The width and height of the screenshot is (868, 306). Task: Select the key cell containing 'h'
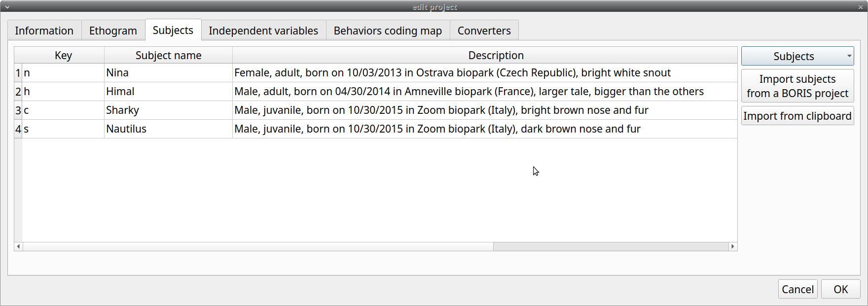click(63, 92)
